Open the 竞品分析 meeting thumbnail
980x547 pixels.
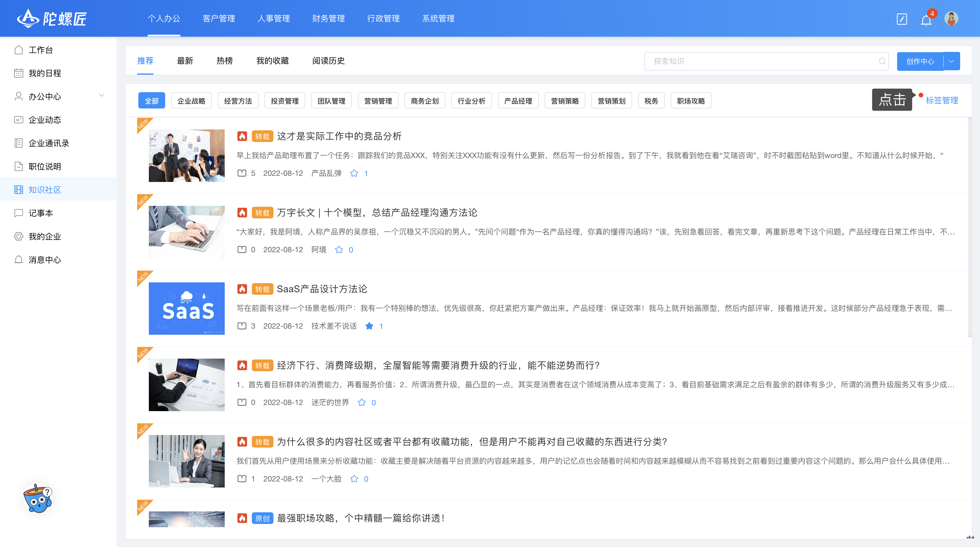pyautogui.click(x=186, y=155)
